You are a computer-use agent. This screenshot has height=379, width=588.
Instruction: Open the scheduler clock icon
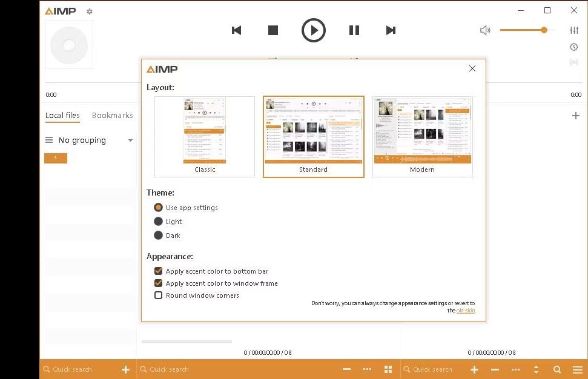[573, 47]
